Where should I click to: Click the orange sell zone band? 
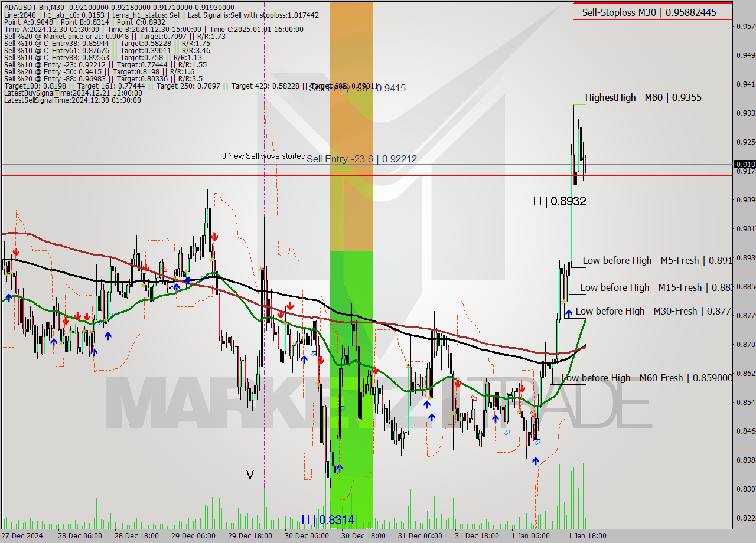[351, 126]
